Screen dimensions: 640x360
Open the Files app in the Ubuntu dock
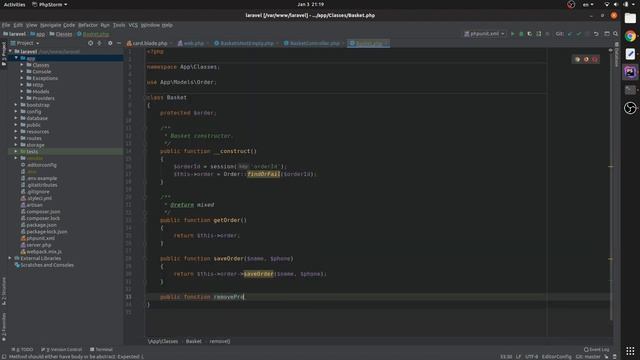(x=630, y=18)
